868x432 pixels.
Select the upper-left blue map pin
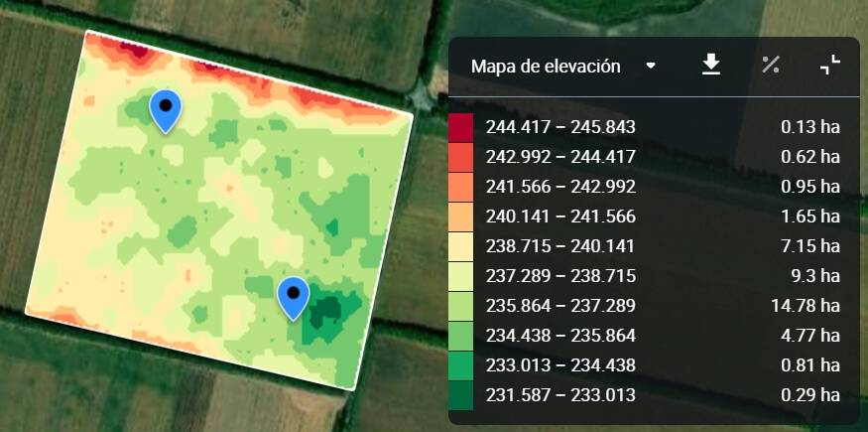pyautogui.click(x=166, y=109)
